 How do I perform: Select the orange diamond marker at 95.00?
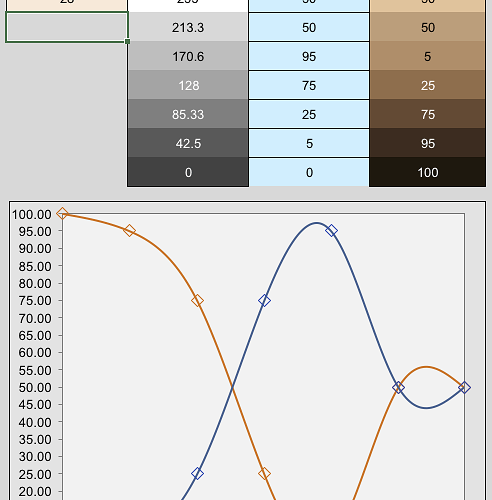click(x=129, y=231)
